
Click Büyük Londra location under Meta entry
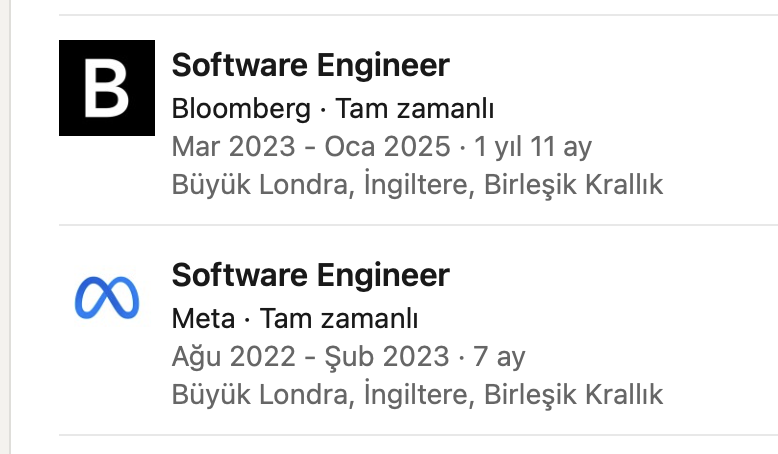point(260,394)
